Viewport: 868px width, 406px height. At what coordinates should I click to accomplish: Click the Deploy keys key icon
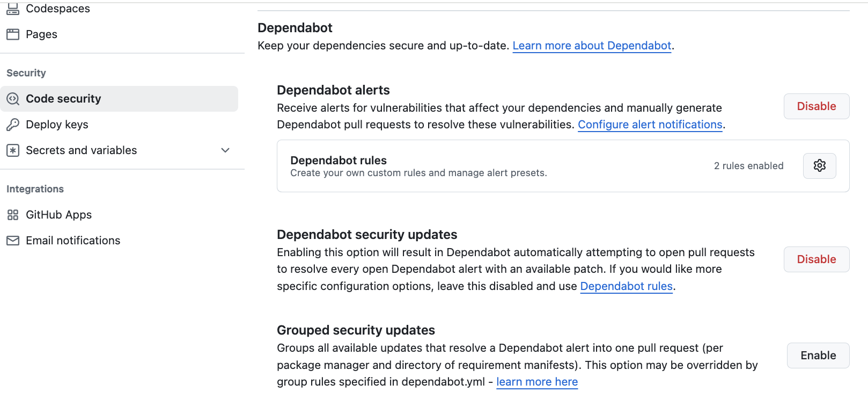coord(12,124)
